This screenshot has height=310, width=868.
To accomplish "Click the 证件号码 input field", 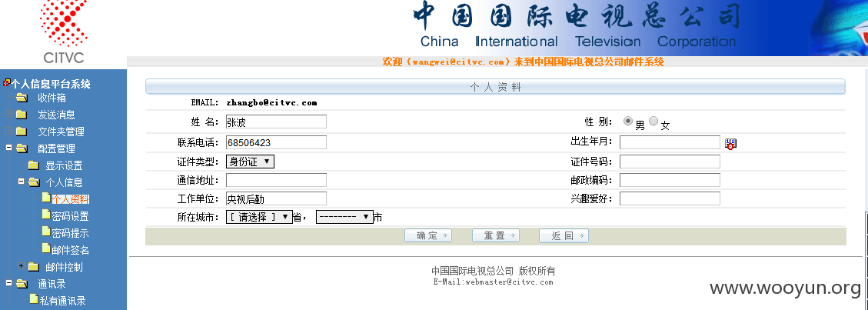I will (x=670, y=162).
